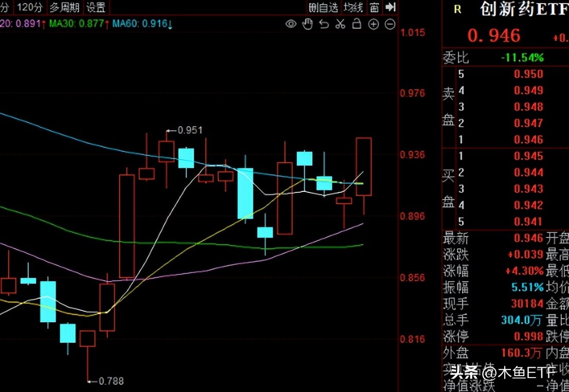Click the latest tall red candlestick
The height and width of the screenshot is (392, 569).
364,167
